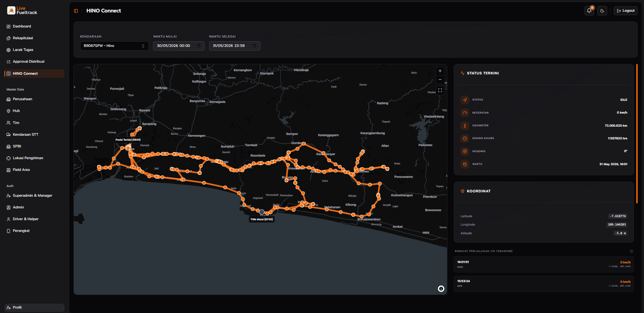
Task: Click the time value 31 May 2026, 16:01
Action: click(x=613, y=164)
